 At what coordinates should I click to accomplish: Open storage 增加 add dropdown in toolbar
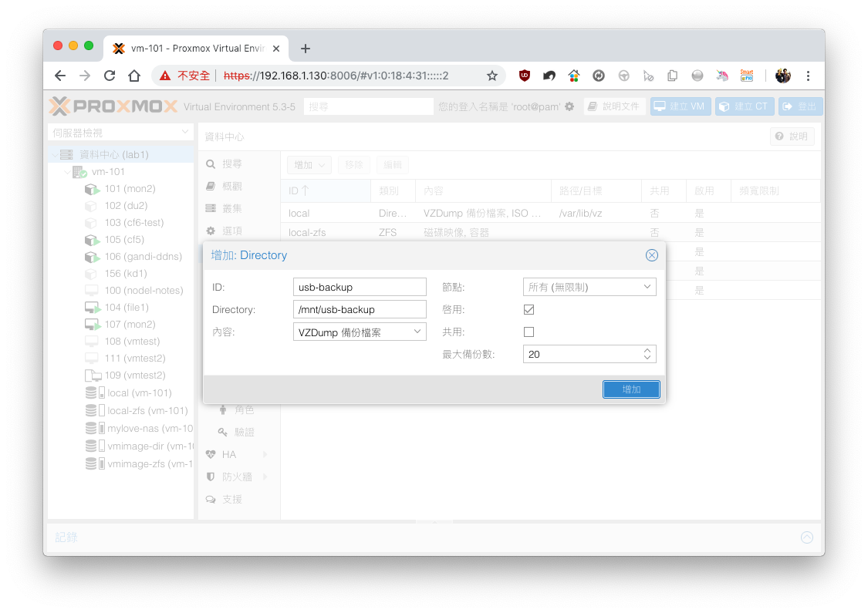[x=309, y=165]
